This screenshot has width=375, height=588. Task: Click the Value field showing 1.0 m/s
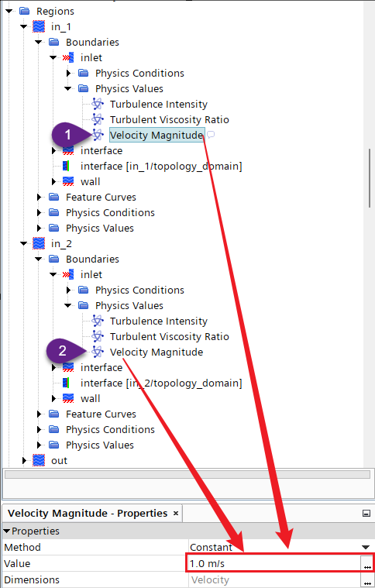pyautogui.click(x=274, y=563)
